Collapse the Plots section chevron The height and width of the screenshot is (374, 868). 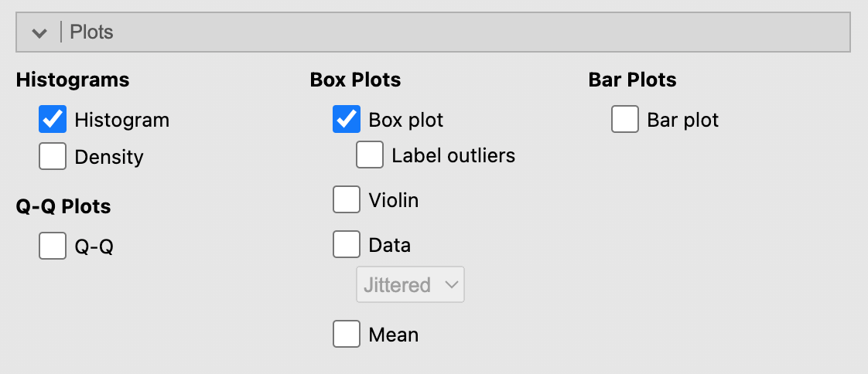tap(38, 32)
